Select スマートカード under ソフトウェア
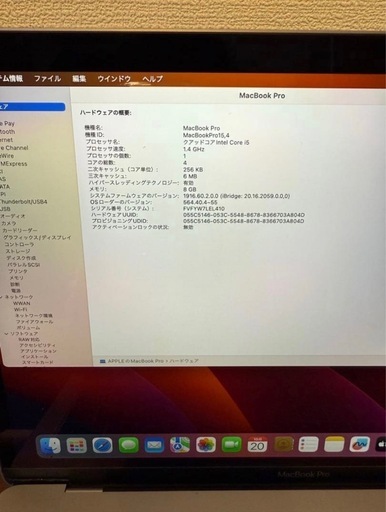The image size is (386, 512). point(37,362)
